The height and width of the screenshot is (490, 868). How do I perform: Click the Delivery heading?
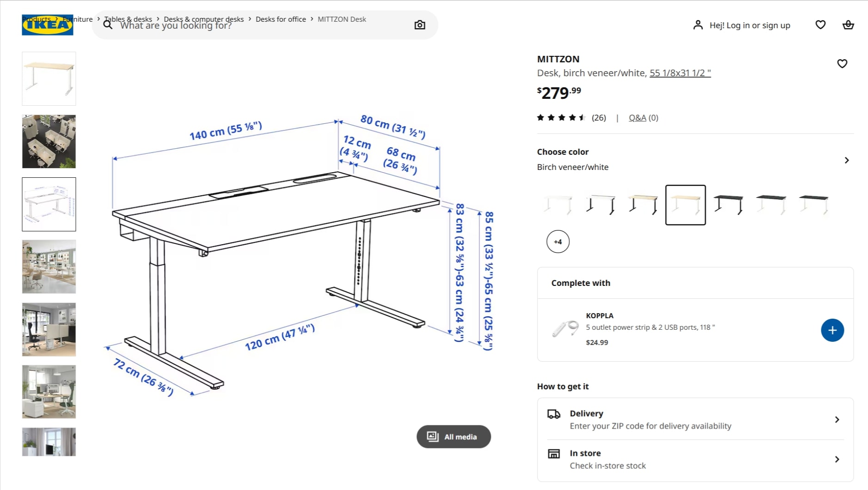point(586,413)
